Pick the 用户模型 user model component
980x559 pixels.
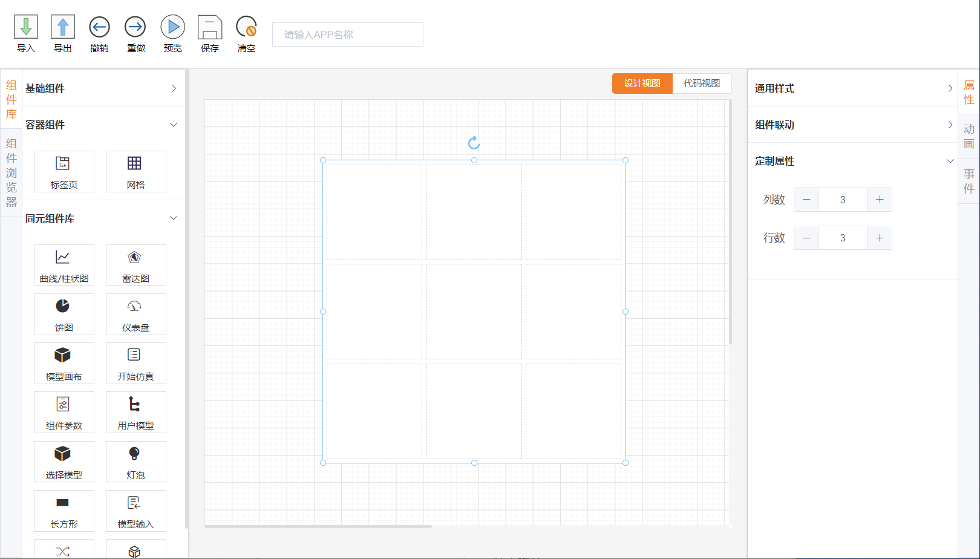(x=136, y=412)
